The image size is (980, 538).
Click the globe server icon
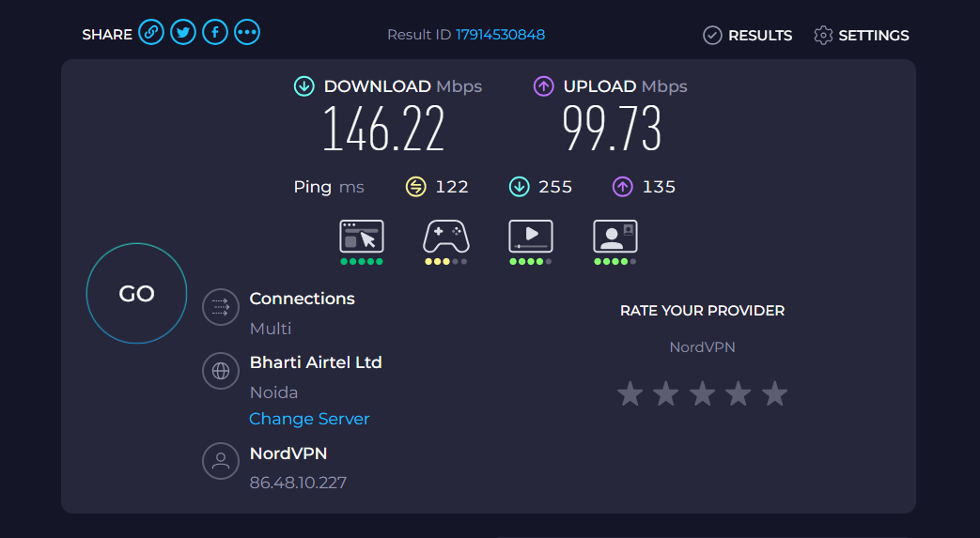pos(221,371)
